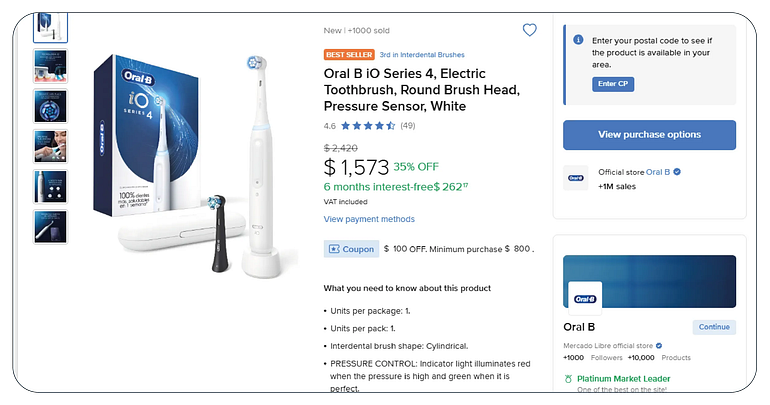Click the Oral-B logo on the blue banner
The image size is (770, 405).
click(585, 299)
